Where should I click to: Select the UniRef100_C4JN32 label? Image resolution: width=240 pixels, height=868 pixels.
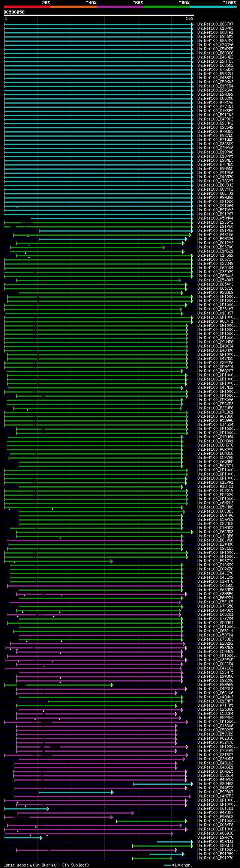coord(215,388)
